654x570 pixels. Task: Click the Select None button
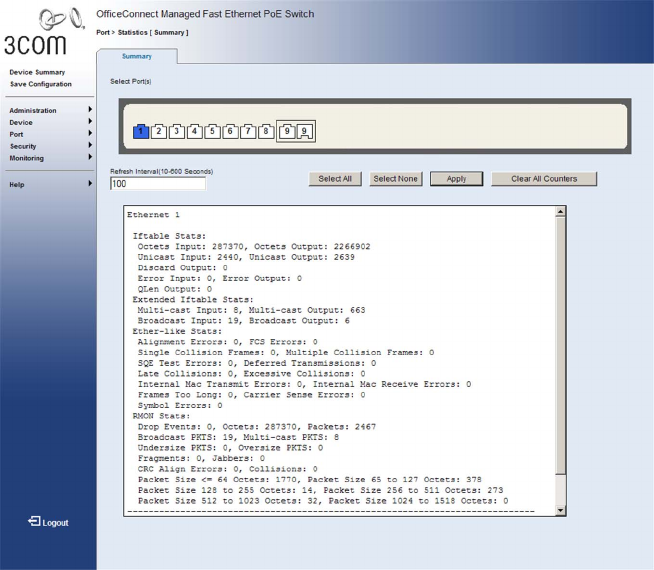point(395,179)
